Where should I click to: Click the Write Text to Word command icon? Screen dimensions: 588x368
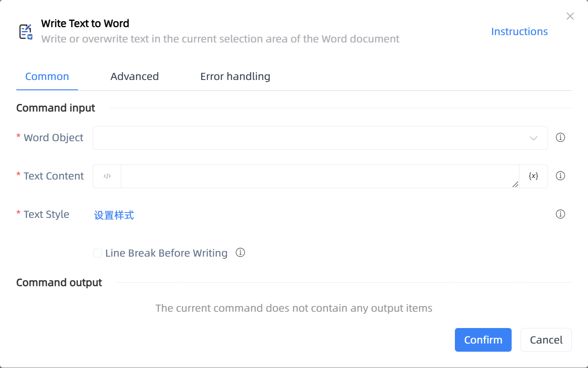(26, 31)
